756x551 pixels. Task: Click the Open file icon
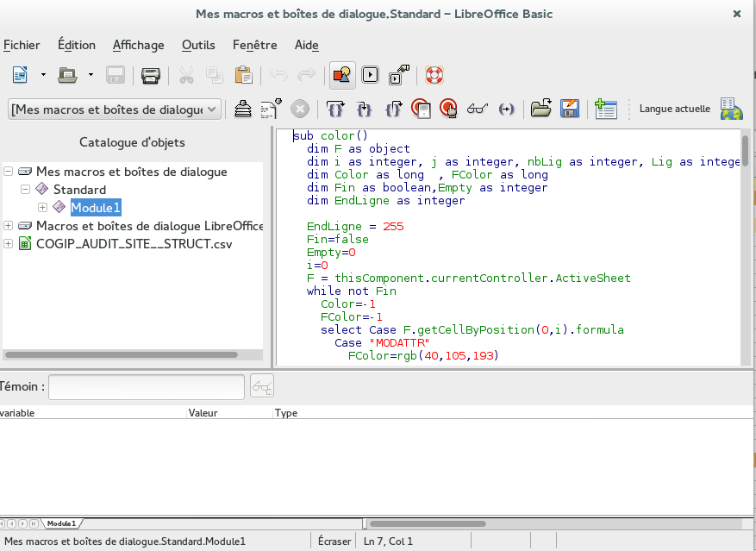tap(67, 75)
